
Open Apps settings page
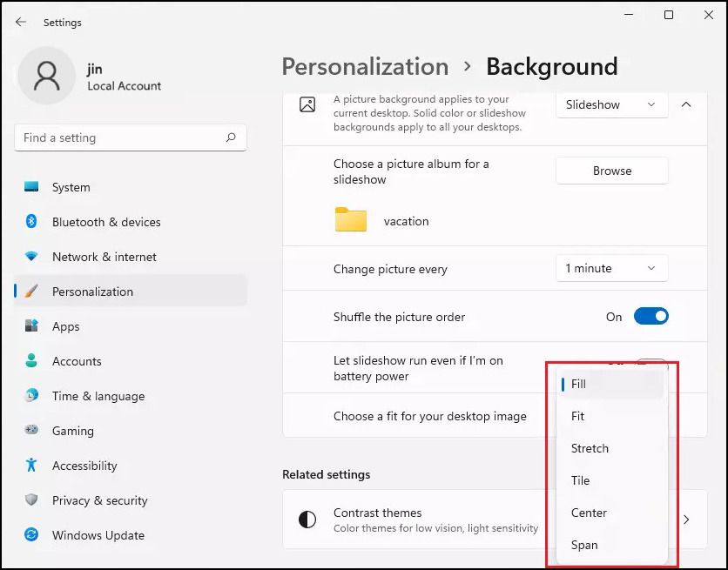[x=65, y=326]
